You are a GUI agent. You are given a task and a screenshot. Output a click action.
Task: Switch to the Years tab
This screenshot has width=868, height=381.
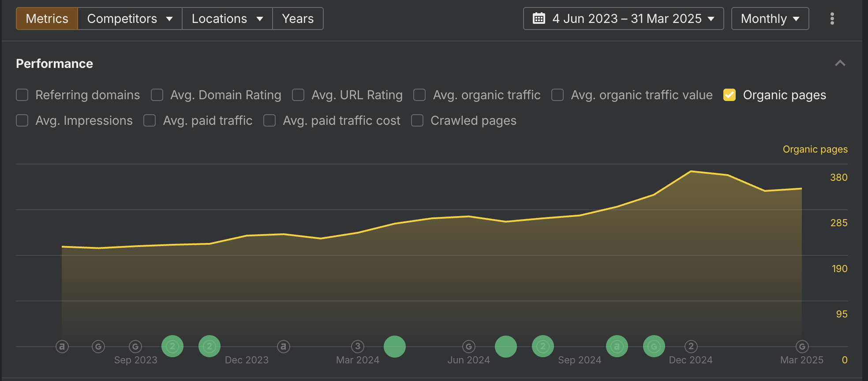298,19
